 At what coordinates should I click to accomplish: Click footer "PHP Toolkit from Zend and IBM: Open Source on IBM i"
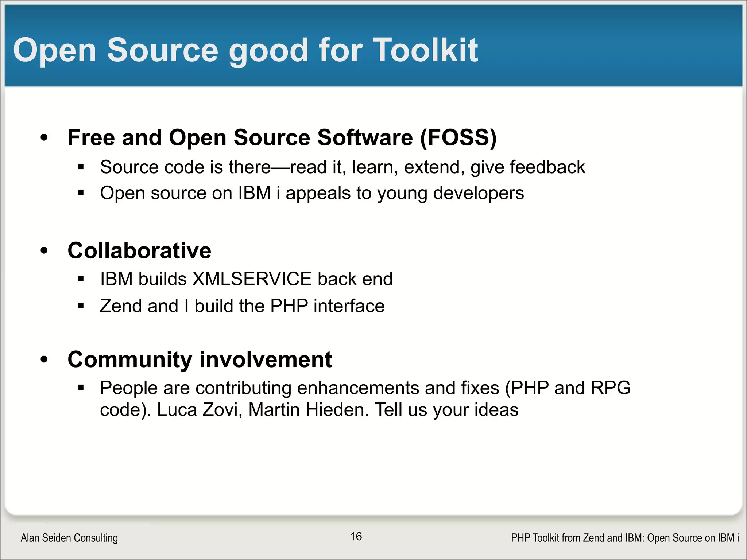pos(625,538)
